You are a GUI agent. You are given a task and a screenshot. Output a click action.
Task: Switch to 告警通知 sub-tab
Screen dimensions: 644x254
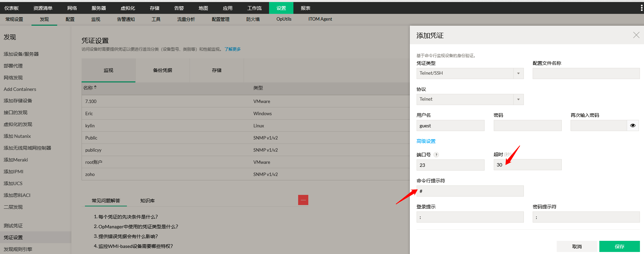(x=126, y=19)
